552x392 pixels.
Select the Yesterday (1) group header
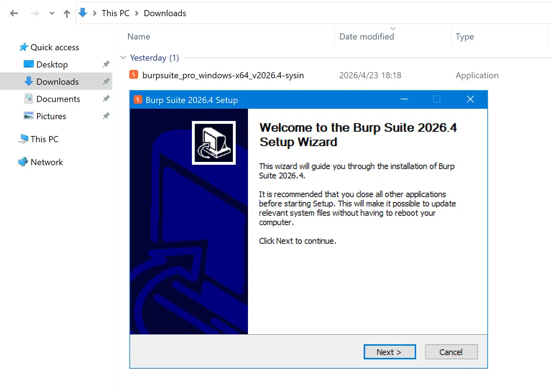tap(155, 58)
